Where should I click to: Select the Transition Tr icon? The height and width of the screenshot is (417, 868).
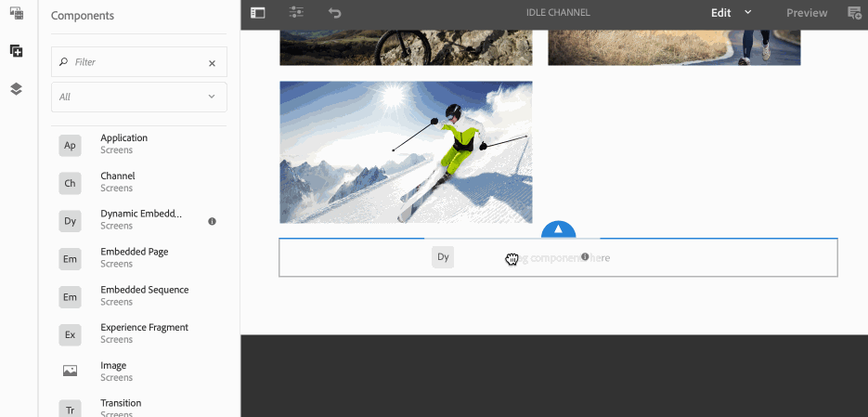pos(70,410)
